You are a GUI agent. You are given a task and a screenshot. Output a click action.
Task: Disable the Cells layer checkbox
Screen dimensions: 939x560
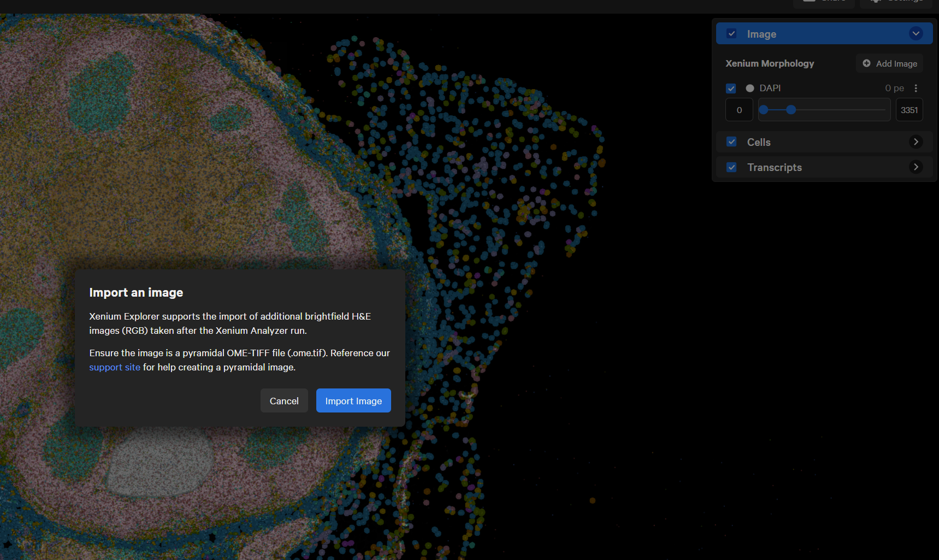point(732,142)
